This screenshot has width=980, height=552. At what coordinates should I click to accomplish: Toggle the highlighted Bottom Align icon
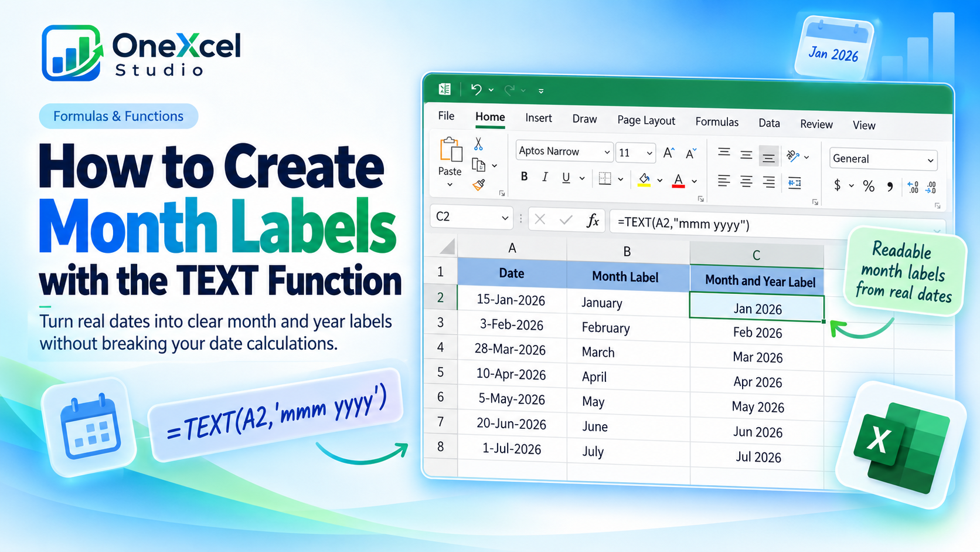pyautogui.click(x=768, y=156)
